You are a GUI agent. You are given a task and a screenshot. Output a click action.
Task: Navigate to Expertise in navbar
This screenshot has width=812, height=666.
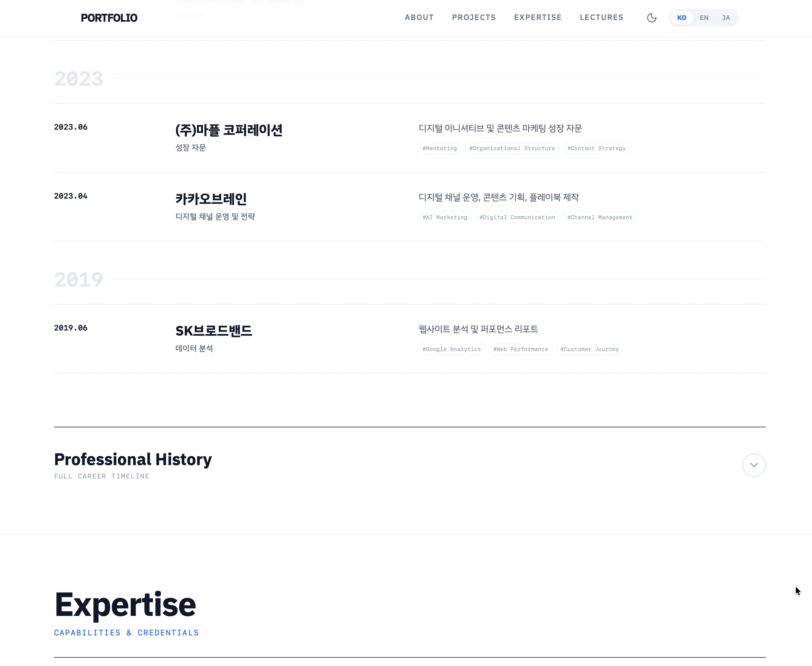pyautogui.click(x=538, y=18)
